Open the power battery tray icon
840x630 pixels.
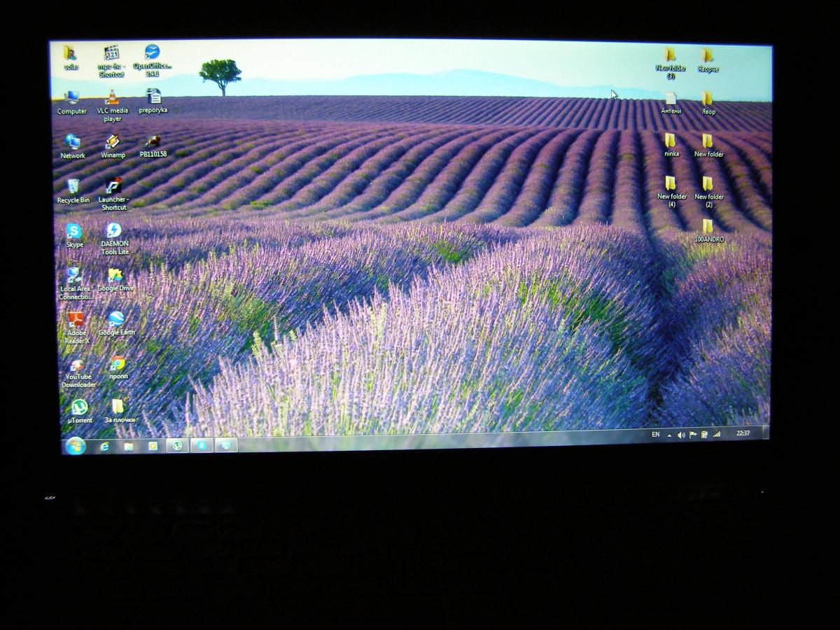704,434
